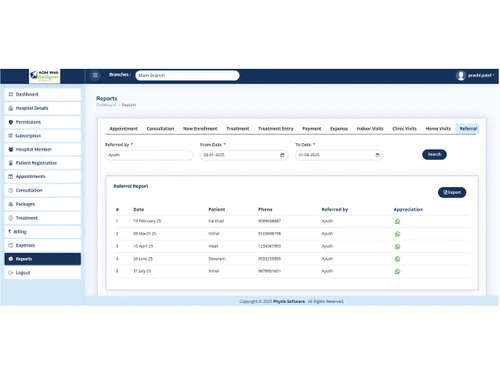Viewport: 500px width, 375px height.
Task: Click the Expenses wallet icon
Action: pos(11,245)
